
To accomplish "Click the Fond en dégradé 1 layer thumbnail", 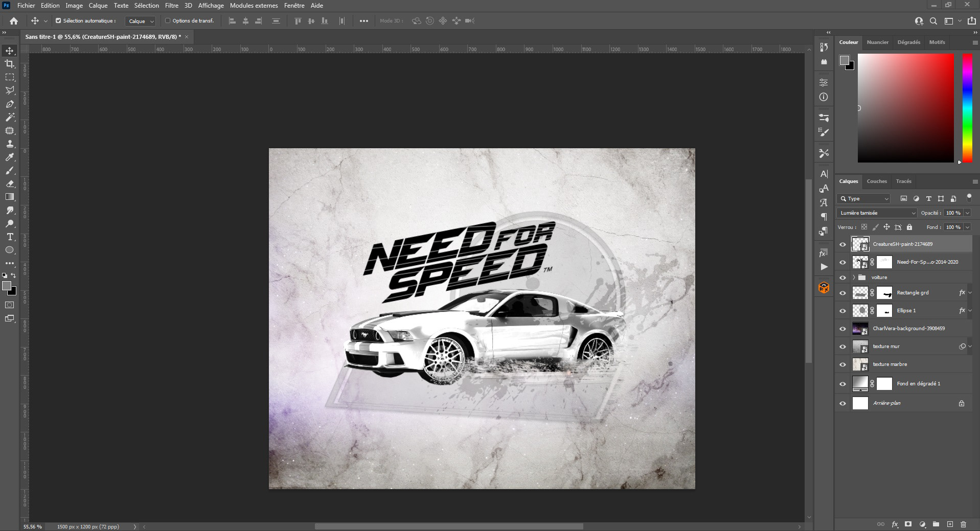I will 860,384.
